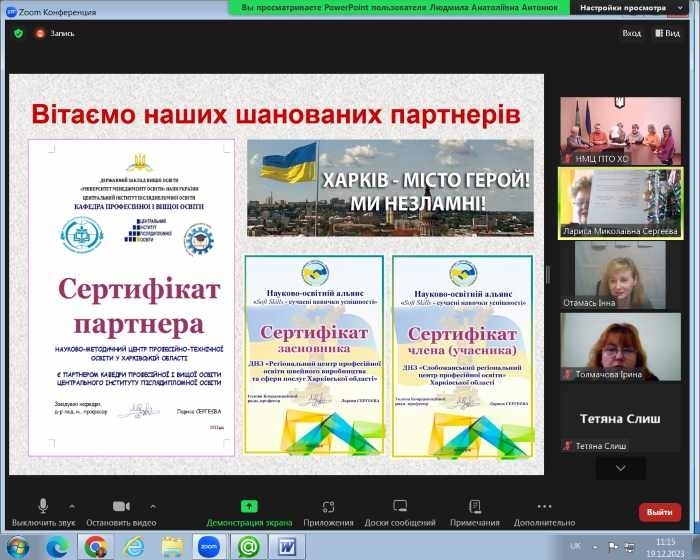Start screen sharing (Демонстрация экрана)
Screen dimensions: 700x560
point(249,507)
